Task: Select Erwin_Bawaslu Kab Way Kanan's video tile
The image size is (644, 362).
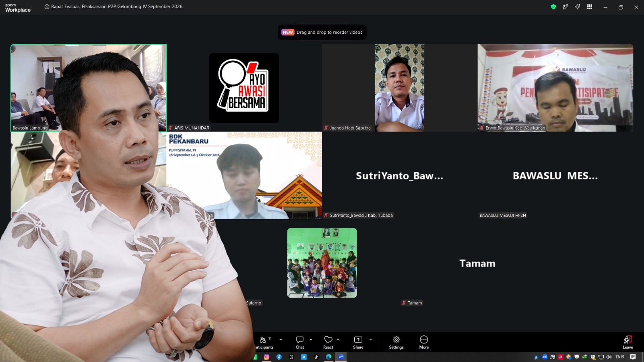Action: [555, 88]
